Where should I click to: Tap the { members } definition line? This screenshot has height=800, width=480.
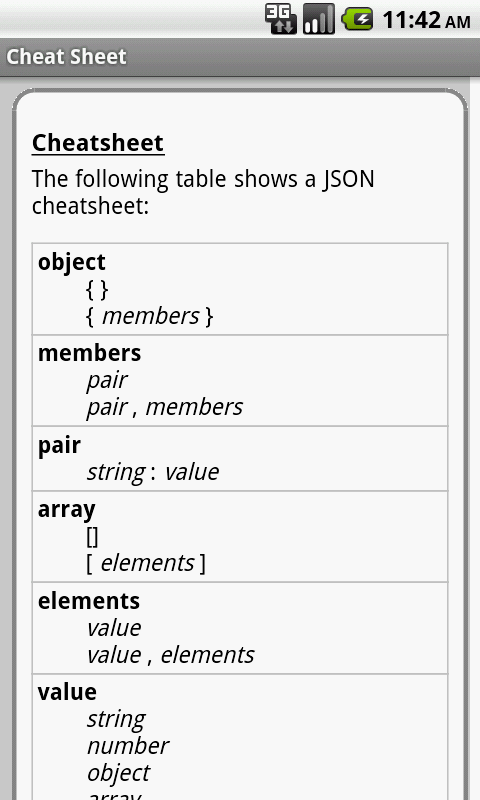click(x=149, y=316)
